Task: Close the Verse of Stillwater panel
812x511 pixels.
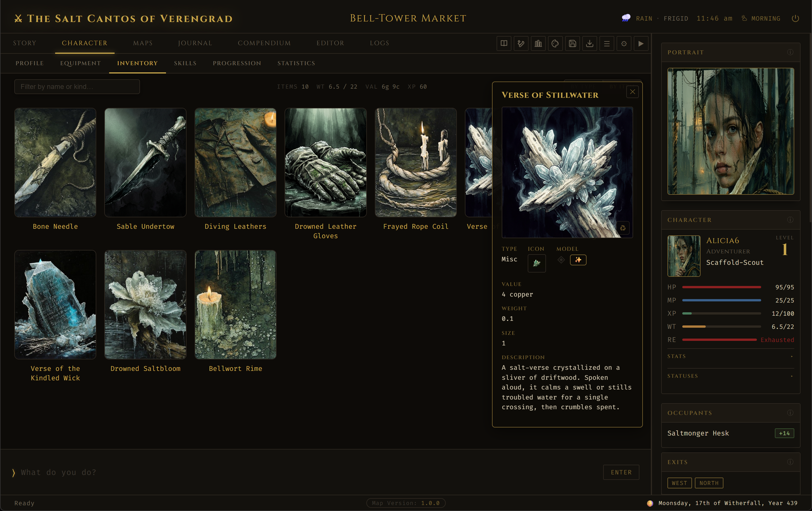Action: pyautogui.click(x=633, y=92)
